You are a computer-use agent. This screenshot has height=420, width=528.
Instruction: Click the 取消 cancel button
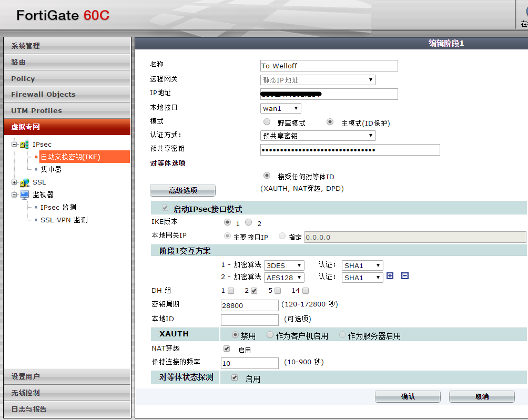pyautogui.click(x=482, y=396)
